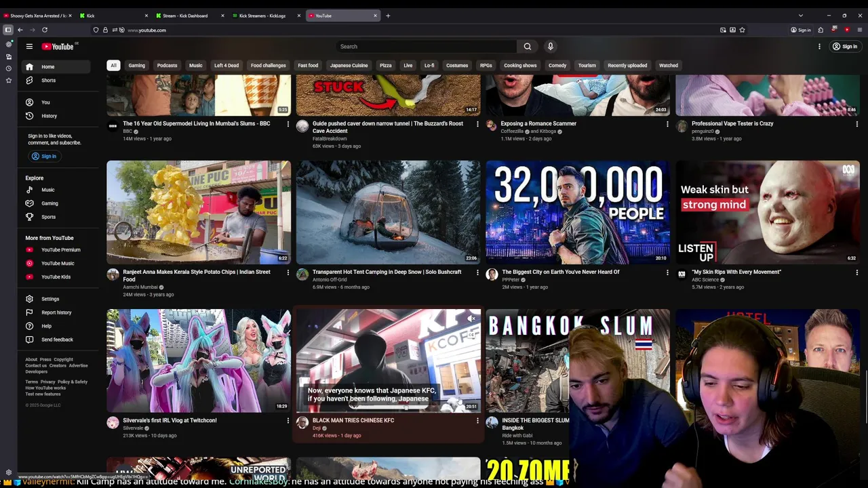
Task: Click the header Sign in button
Action: click(845, 46)
